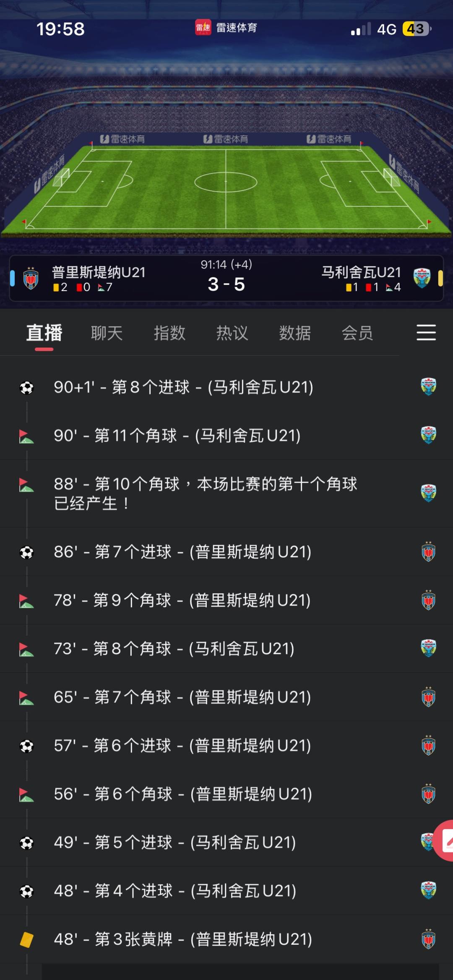Open the 数据 tab
Viewport: 453px width, 980px height.
295,333
